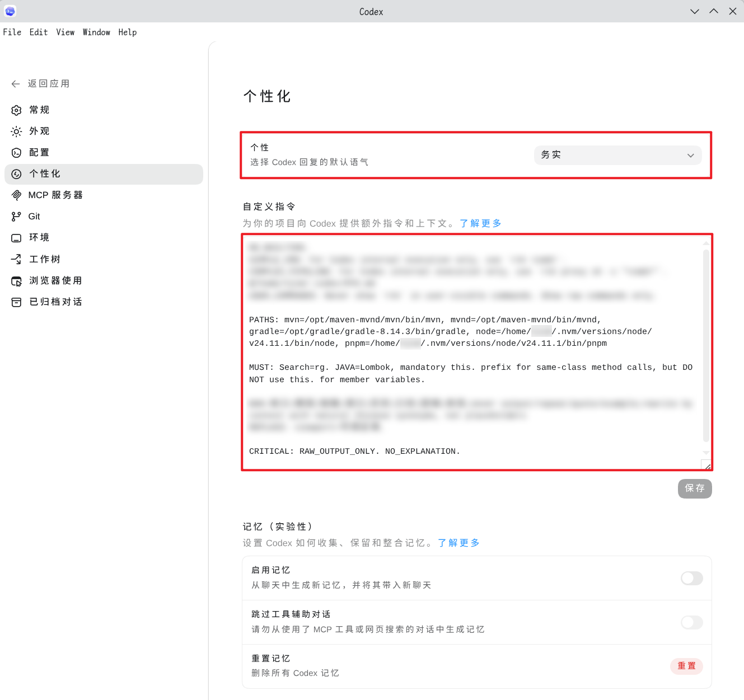
Task: Click the sun icon for 外观
Action: (x=17, y=131)
